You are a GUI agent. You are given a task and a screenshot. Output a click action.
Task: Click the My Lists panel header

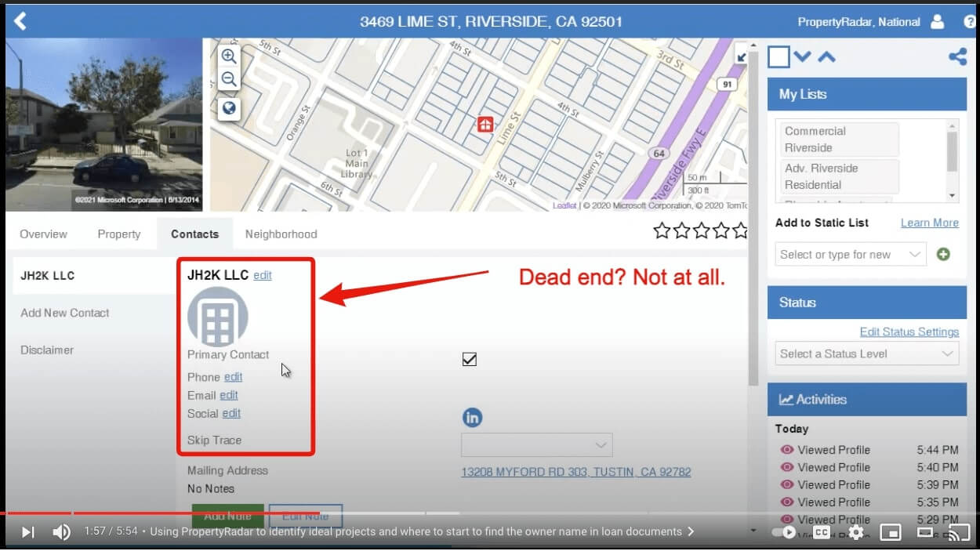(x=867, y=94)
